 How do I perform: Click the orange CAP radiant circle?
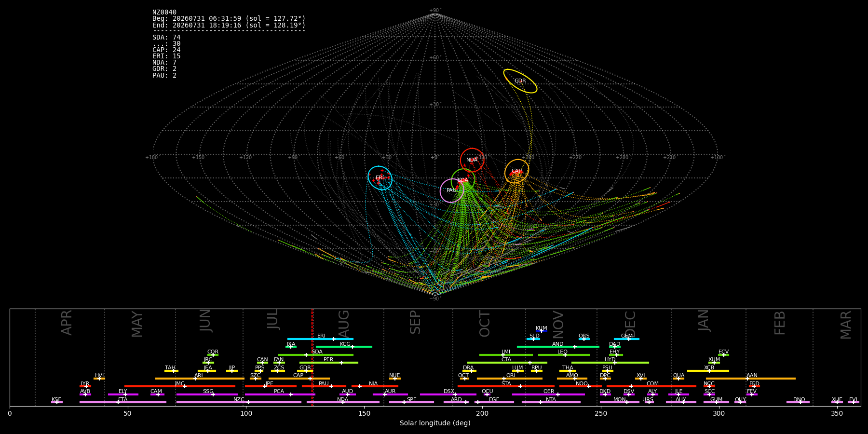coord(517,171)
